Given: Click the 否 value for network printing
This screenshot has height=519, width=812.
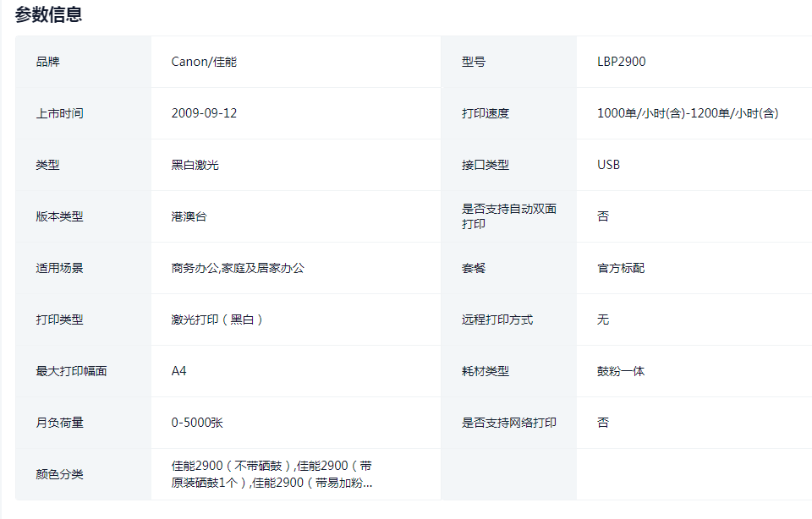Looking at the screenshot, I should click(603, 423).
